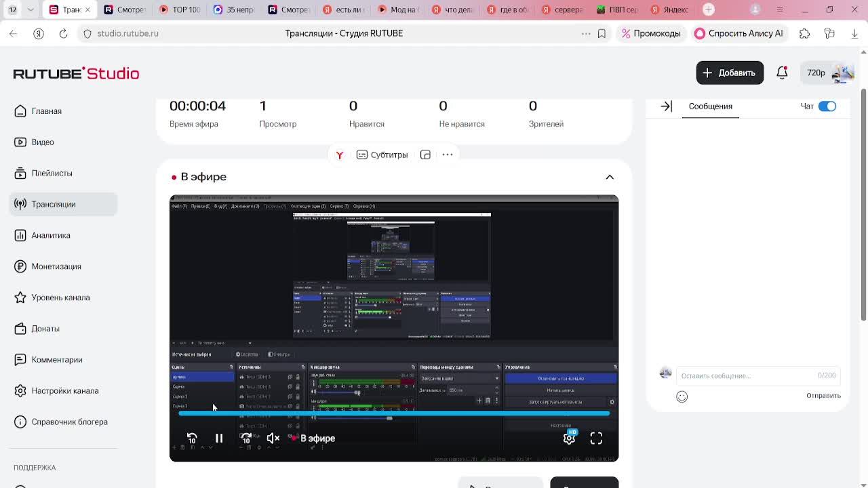Click the Добавить button
The width and height of the screenshot is (868, 488).
pos(730,73)
